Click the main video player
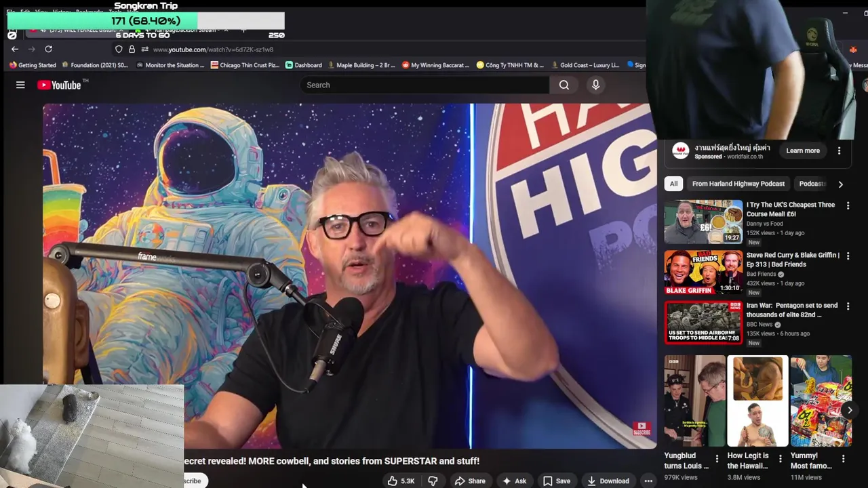This screenshot has width=868, height=488. pyautogui.click(x=349, y=276)
